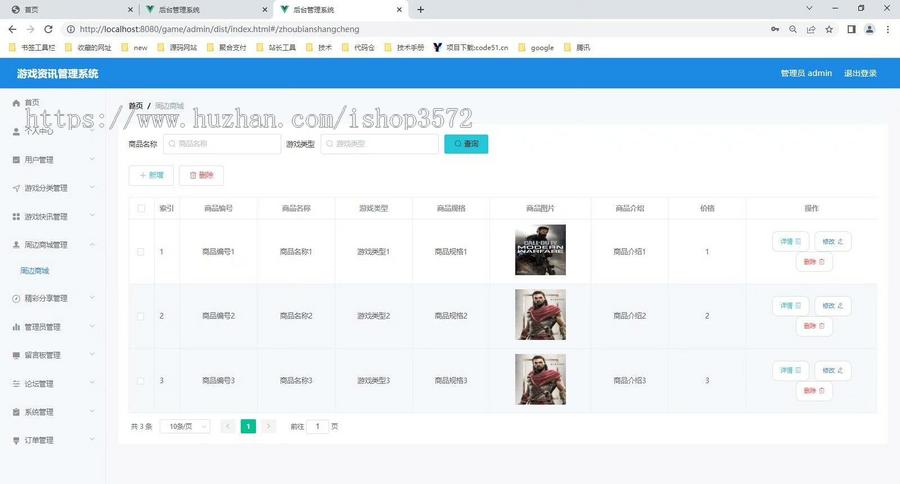
Task: Expand the 留言板管理 menu chevron
Action: point(92,355)
